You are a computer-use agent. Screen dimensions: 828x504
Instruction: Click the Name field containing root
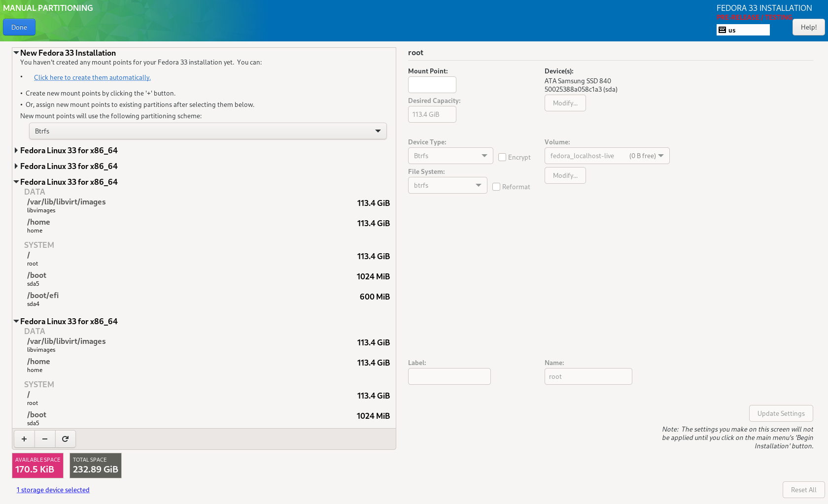click(588, 376)
